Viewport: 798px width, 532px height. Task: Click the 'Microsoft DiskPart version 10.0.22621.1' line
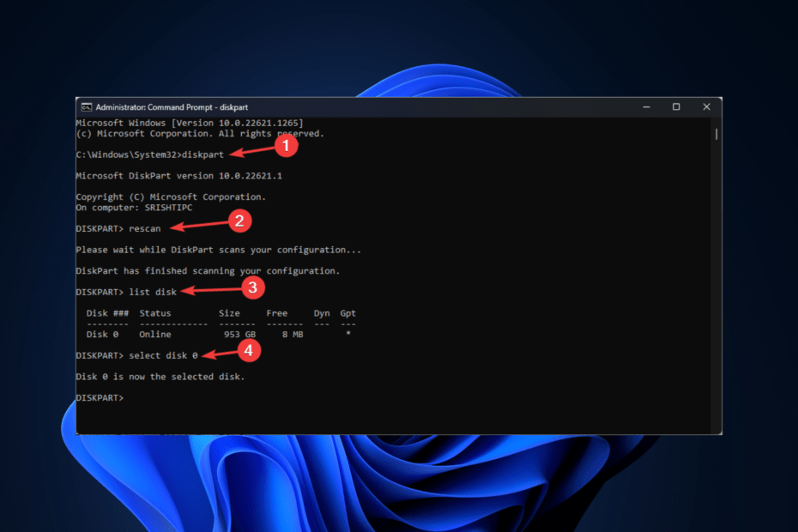[x=178, y=176]
